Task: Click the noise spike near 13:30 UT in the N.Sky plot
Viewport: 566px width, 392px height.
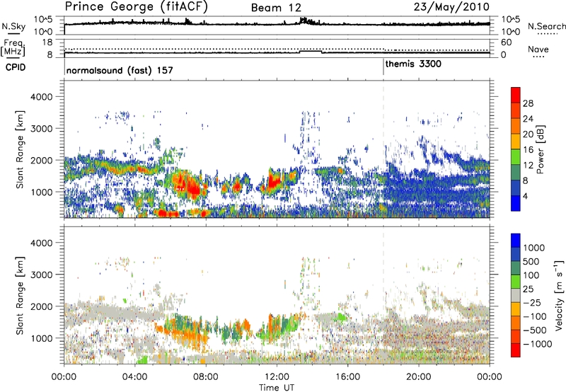Action: (x=304, y=21)
